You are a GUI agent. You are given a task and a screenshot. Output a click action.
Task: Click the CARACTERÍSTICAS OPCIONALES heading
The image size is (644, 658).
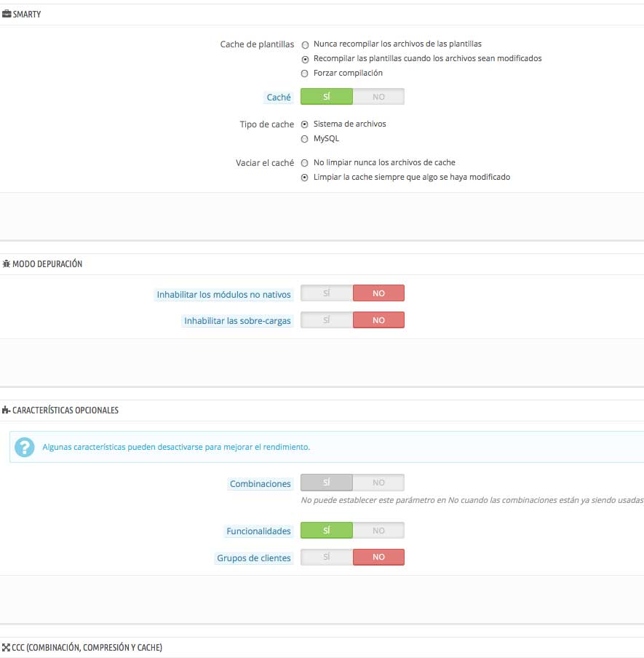pyautogui.click(x=65, y=410)
